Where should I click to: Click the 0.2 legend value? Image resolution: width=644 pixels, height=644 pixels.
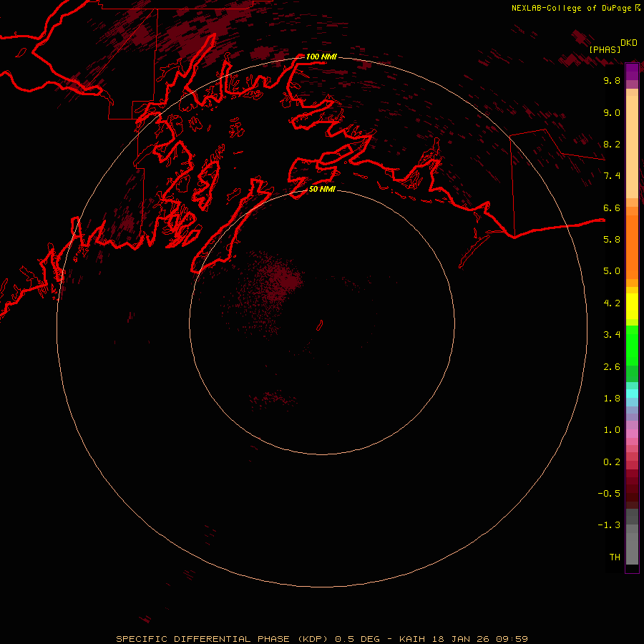pos(612,462)
